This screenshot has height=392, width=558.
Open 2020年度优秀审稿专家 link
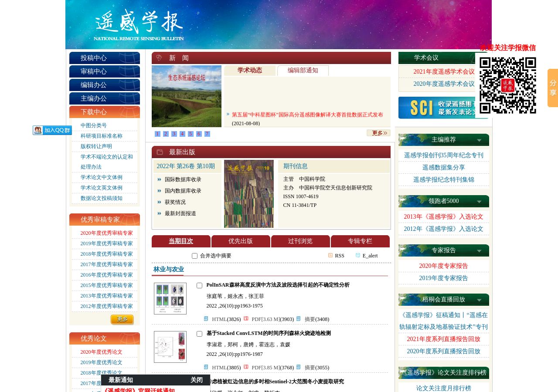click(x=106, y=233)
